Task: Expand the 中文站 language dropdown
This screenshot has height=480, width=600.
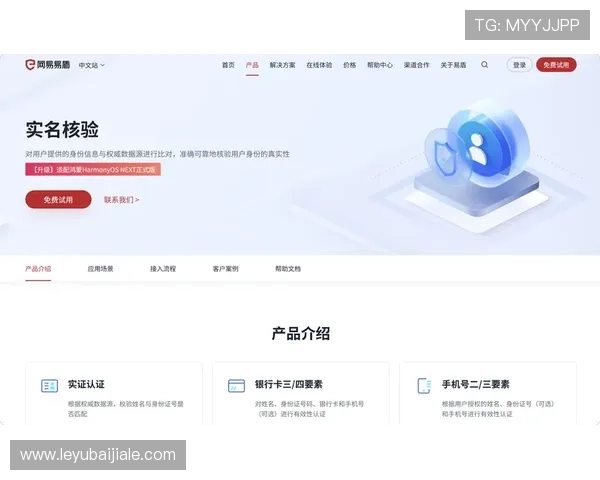Action: point(91,65)
